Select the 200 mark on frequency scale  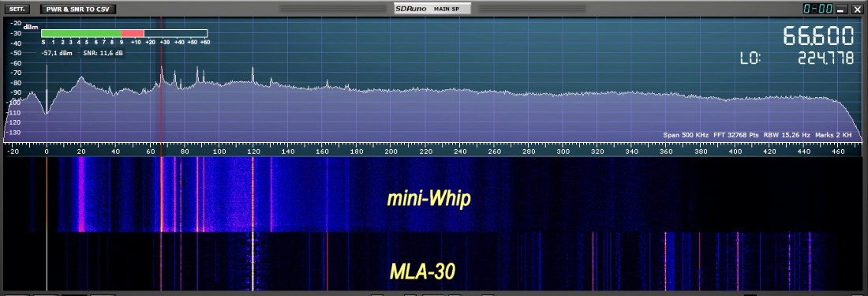[x=391, y=152]
